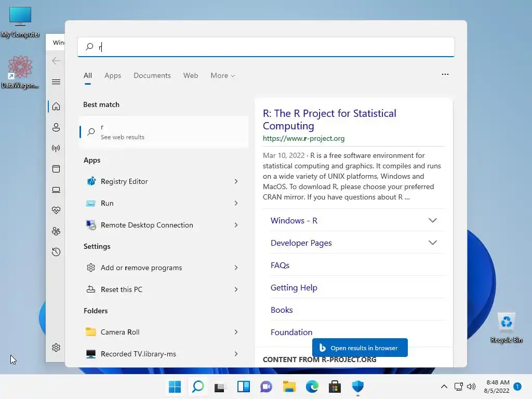
Task: Open the https://www.r-project.org URL link
Action: tap(303, 138)
